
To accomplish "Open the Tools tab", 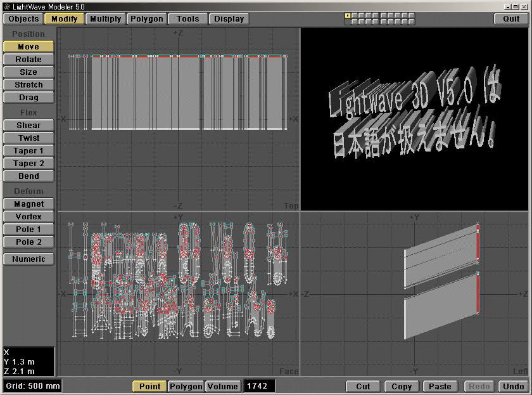I will click(188, 19).
